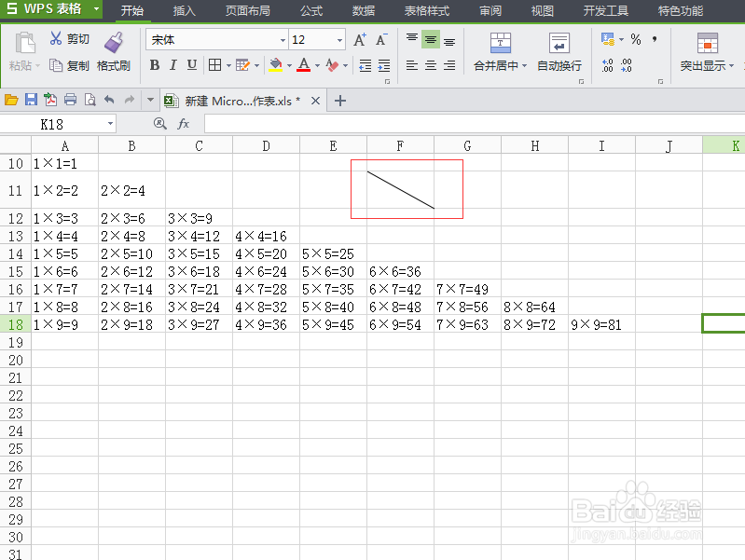Click the draw border pencil icon
The height and width of the screenshot is (560, 745).
[242, 65]
